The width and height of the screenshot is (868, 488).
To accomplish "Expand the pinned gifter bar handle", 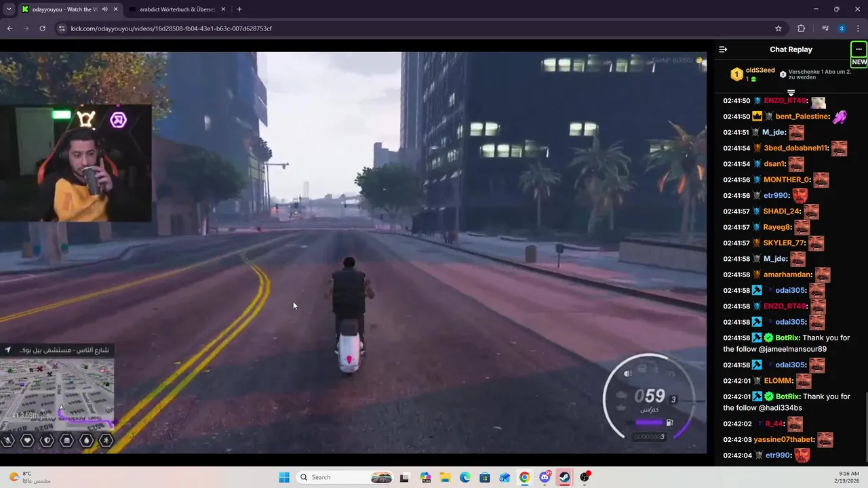I will coord(791,92).
